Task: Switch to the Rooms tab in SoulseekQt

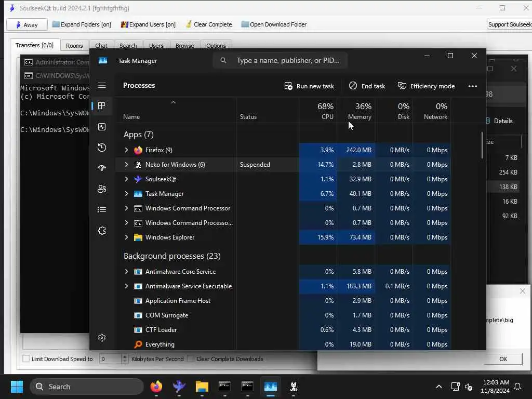Action: pyautogui.click(x=74, y=46)
